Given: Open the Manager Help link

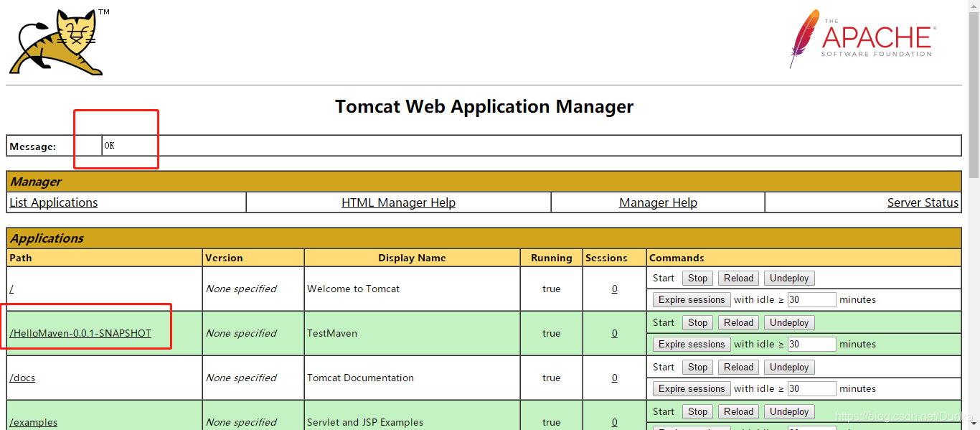Looking at the screenshot, I should (658, 202).
